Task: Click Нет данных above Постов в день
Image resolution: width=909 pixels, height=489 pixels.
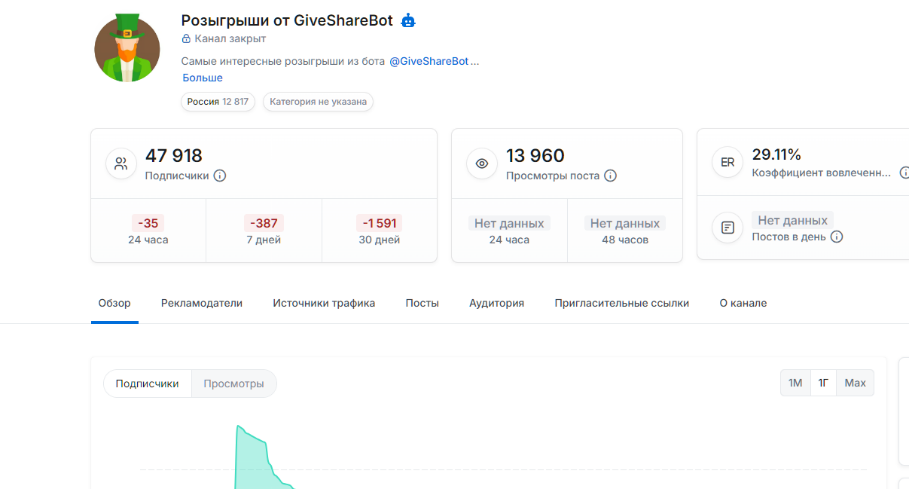Action: 792,220
